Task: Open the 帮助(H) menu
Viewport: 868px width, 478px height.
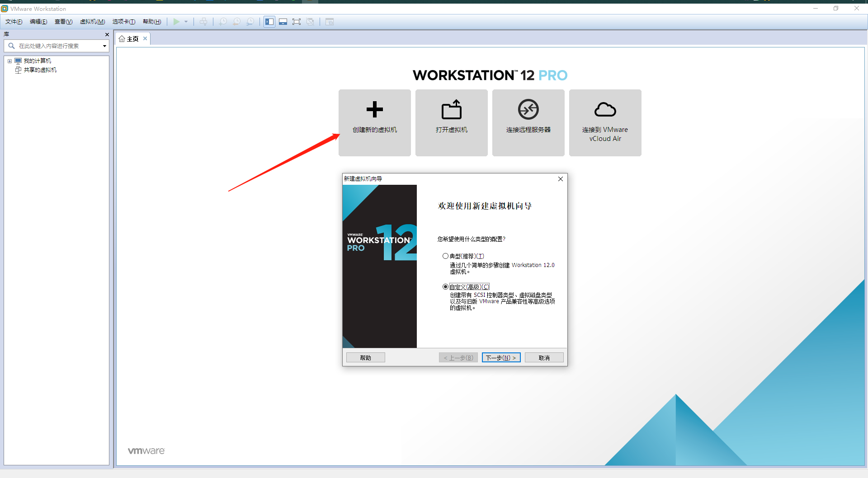Action: (x=152, y=22)
